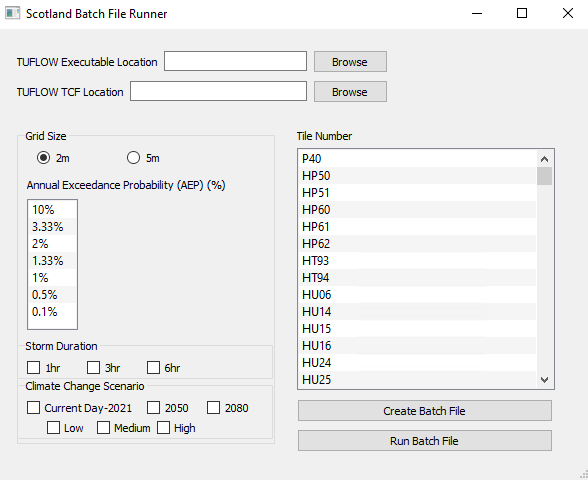
Task: Click Create Batch File button
Action: pyautogui.click(x=425, y=411)
